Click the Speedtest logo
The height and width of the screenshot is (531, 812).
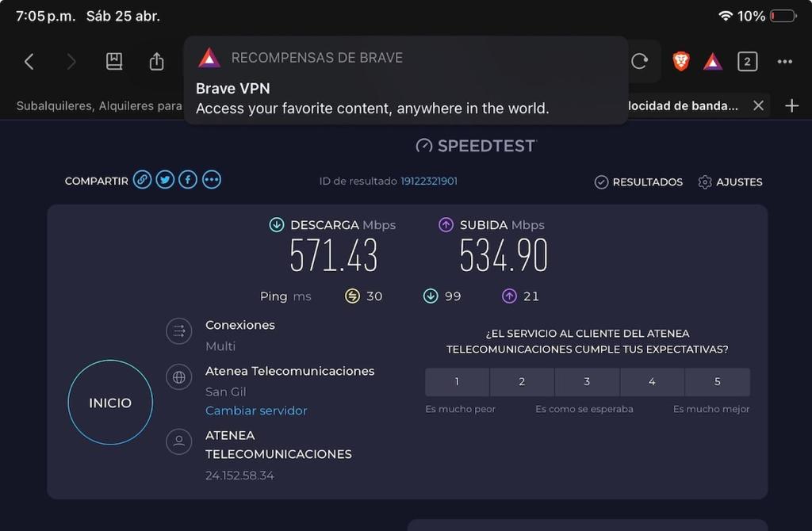[476, 146]
